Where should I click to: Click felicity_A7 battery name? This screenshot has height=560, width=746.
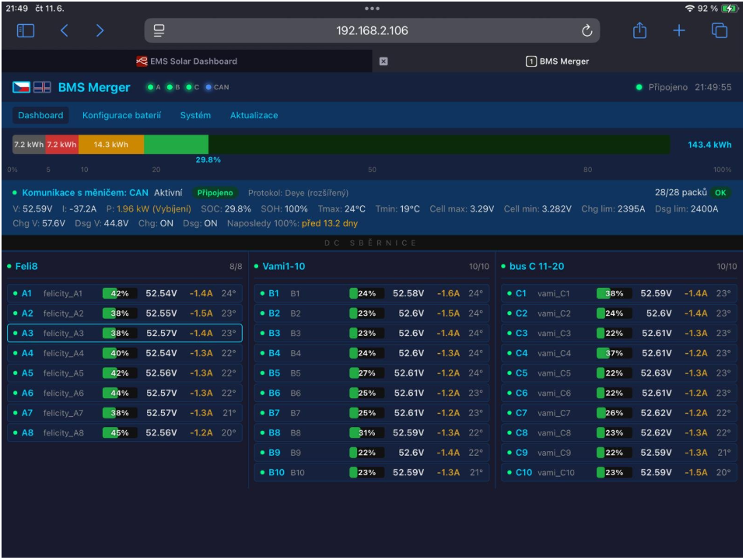pos(63,413)
